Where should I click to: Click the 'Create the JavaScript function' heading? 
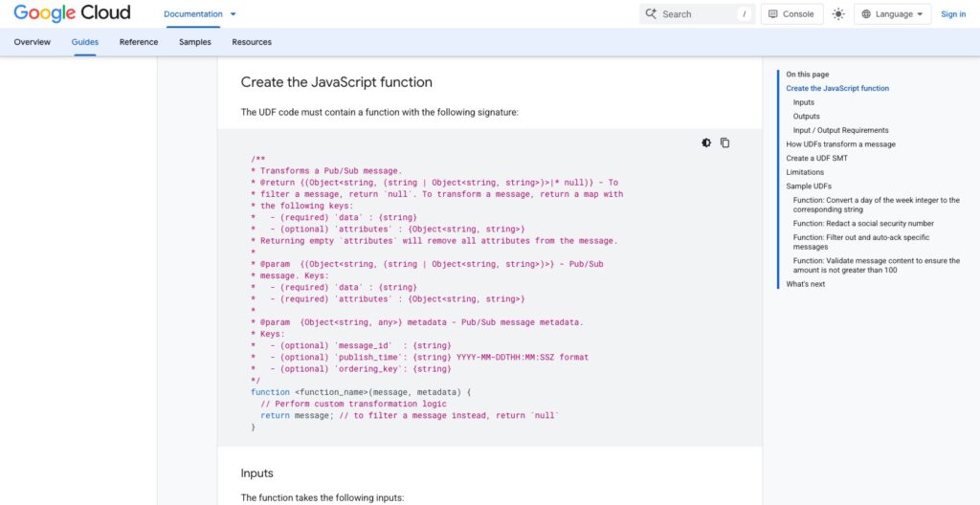(336, 82)
